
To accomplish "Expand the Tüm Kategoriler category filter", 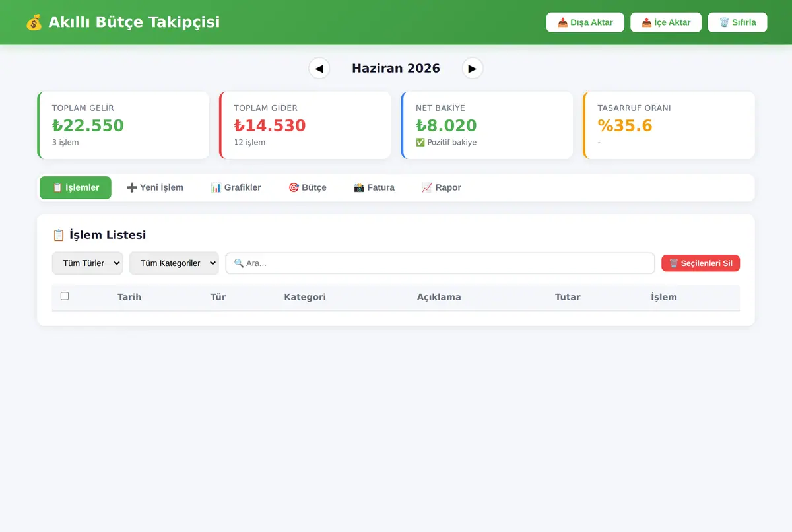I will 174,263.
